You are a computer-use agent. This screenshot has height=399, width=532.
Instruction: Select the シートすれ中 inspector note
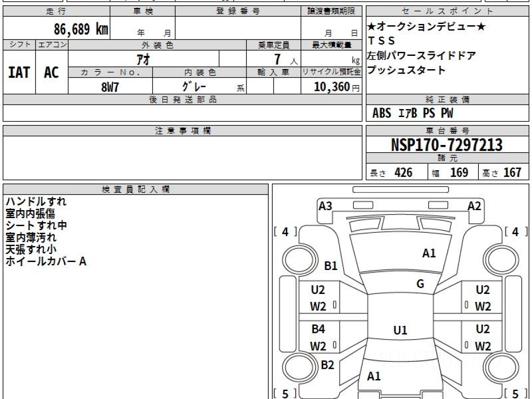pyautogui.click(x=36, y=225)
